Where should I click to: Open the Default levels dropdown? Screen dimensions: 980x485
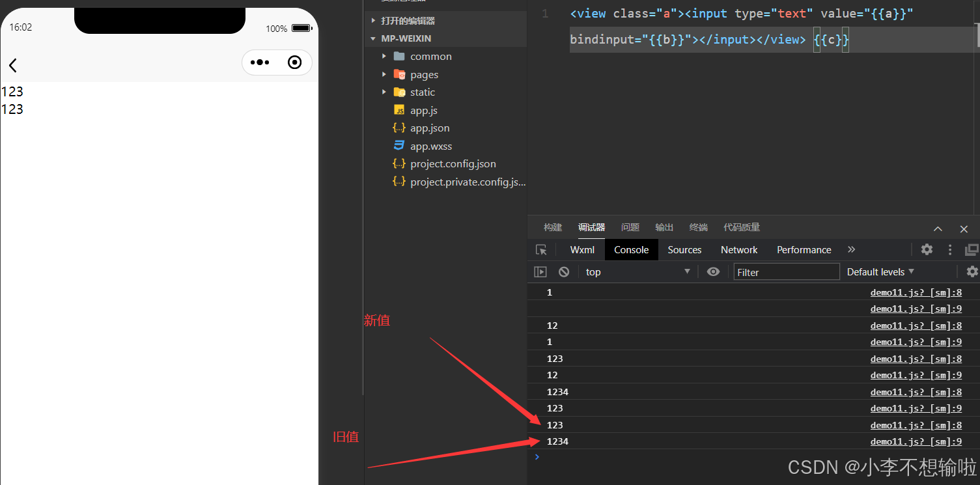coord(880,271)
